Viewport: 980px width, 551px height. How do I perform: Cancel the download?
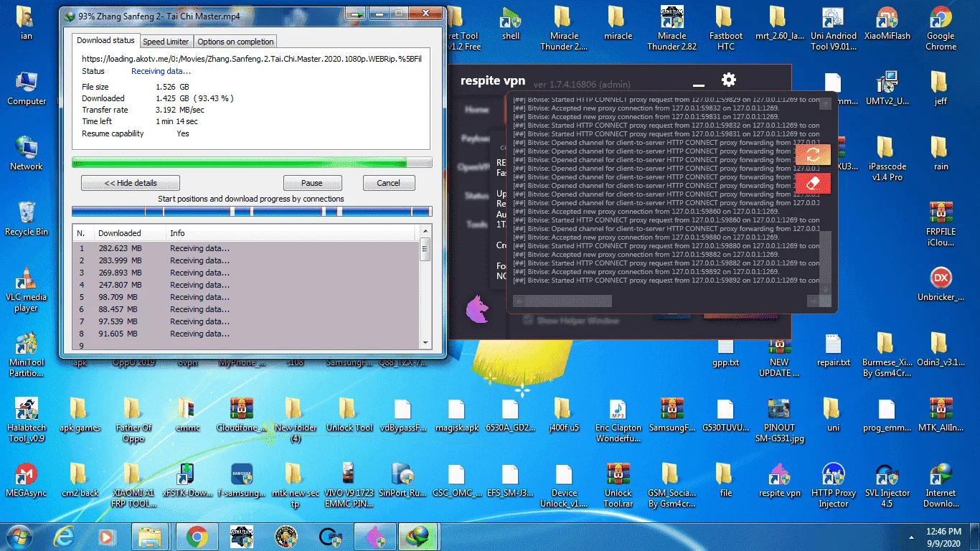click(389, 183)
